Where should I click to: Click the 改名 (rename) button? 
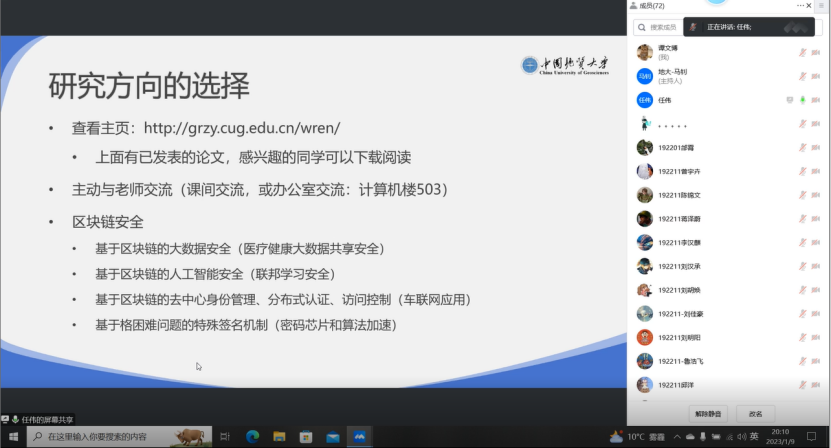[755, 413]
